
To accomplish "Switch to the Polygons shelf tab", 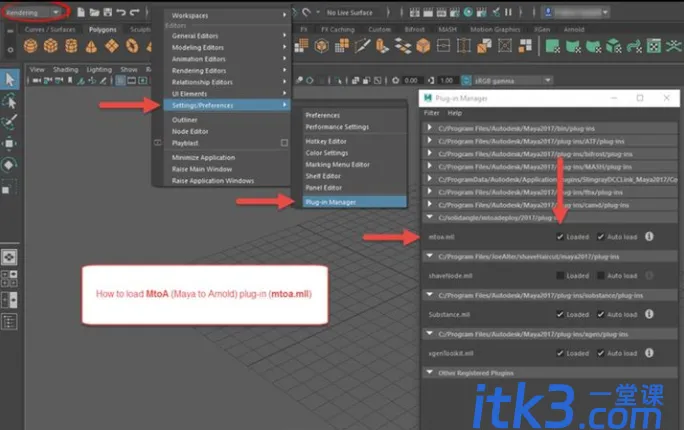I will (x=103, y=29).
